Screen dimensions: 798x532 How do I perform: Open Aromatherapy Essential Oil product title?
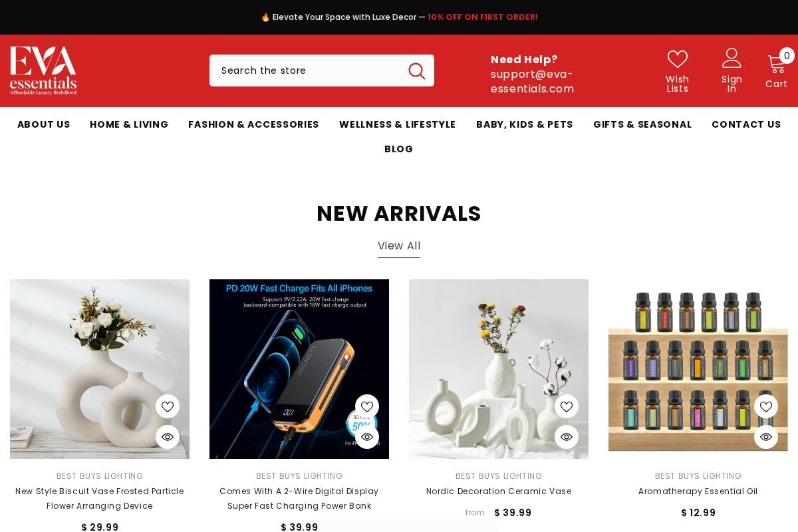click(698, 491)
